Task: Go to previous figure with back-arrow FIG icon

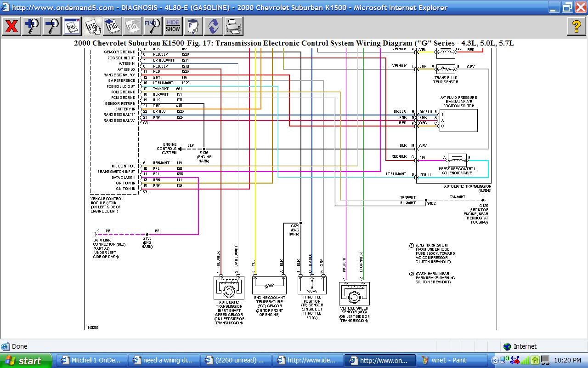Action: (113, 26)
